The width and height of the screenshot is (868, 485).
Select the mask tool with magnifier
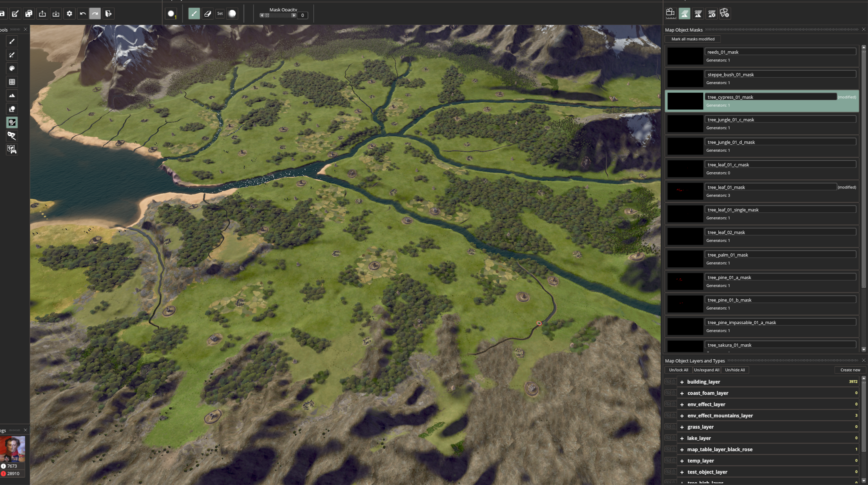tap(12, 136)
